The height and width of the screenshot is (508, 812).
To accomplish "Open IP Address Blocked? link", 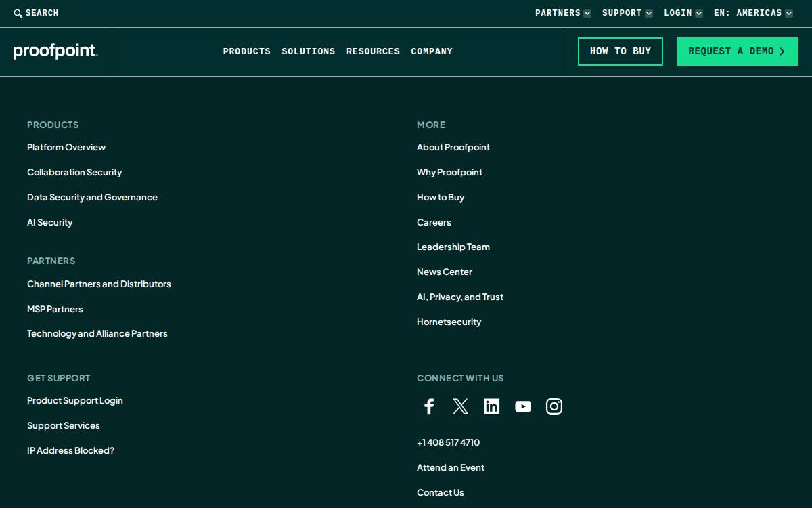I will point(70,450).
